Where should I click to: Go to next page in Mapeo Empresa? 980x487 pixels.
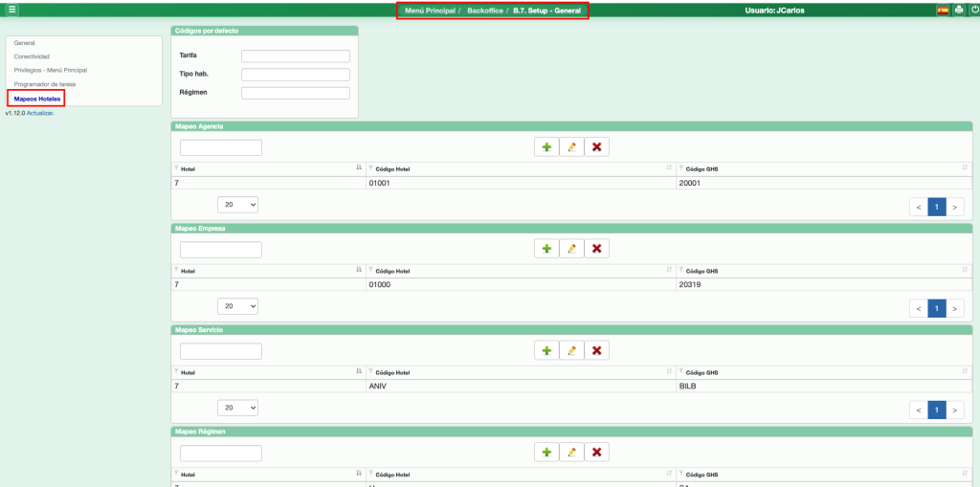tap(954, 309)
